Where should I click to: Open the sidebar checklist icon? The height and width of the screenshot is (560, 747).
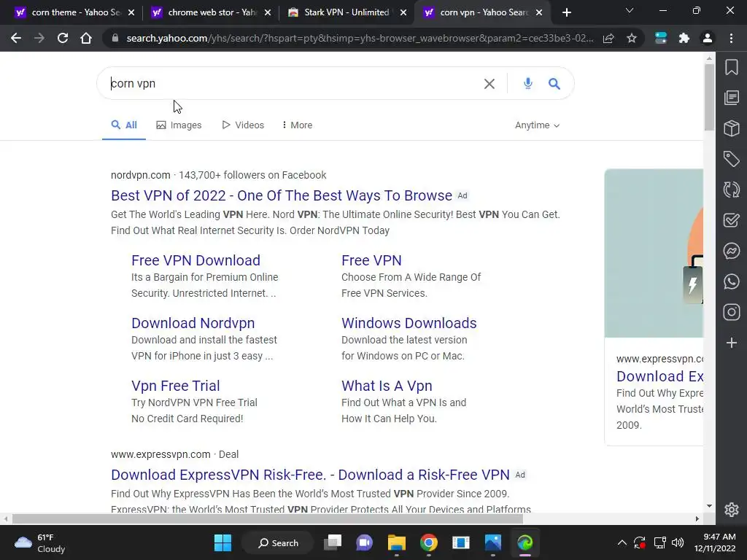click(x=732, y=220)
